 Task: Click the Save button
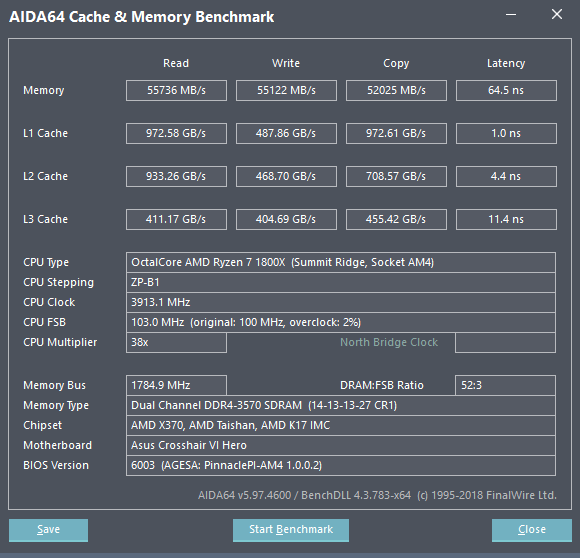[x=48, y=530]
